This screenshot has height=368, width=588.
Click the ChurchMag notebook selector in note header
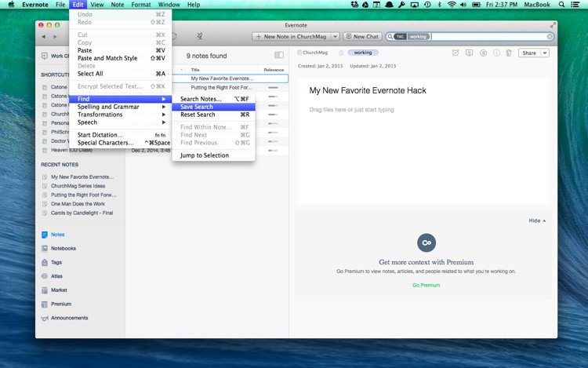(x=312, y=53)
